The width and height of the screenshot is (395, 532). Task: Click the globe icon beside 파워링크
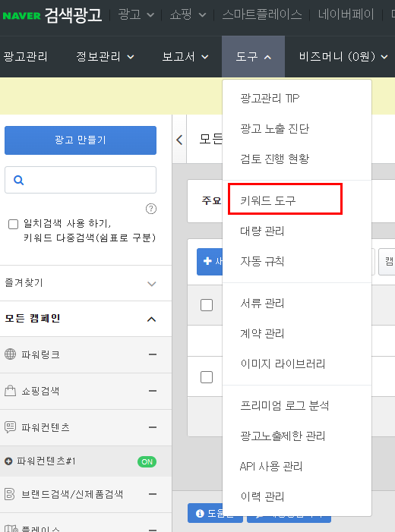tap(10, 354)
